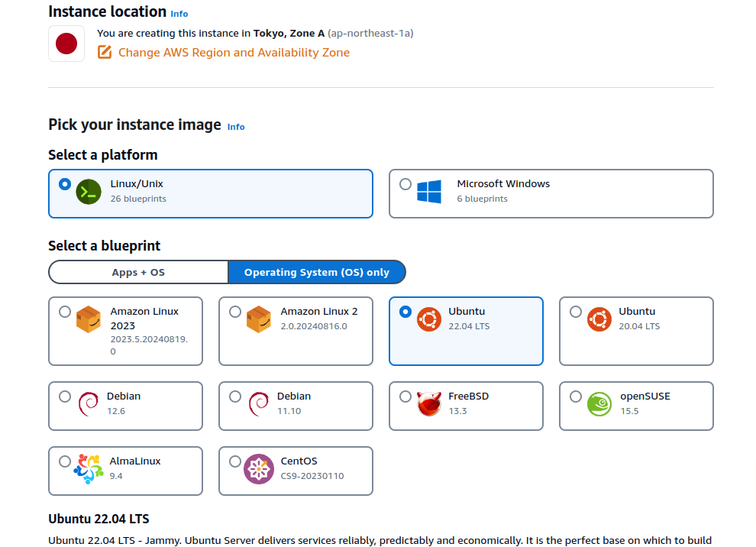Click the Tokyo, Zone A location text

coord(289,34)
